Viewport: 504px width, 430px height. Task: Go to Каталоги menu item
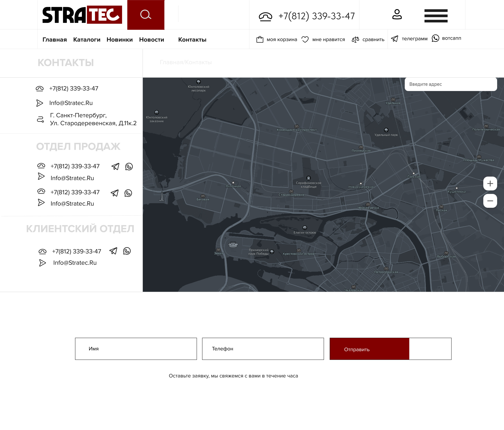(87, 40)
